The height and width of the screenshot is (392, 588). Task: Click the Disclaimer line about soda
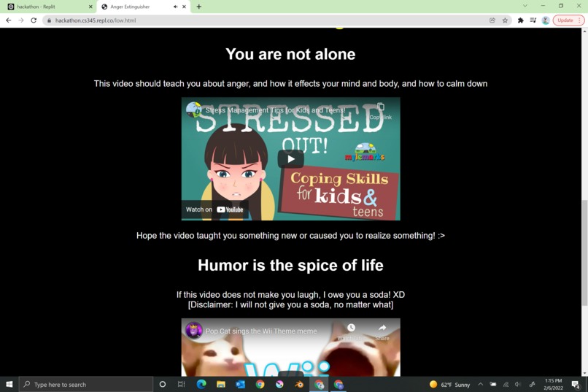click(290, 304)
